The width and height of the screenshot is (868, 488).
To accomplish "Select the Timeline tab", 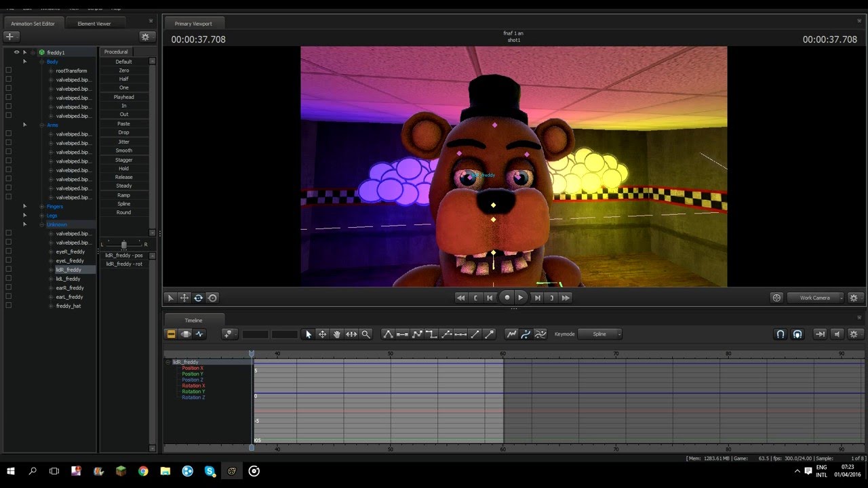I will coord(193,320).
